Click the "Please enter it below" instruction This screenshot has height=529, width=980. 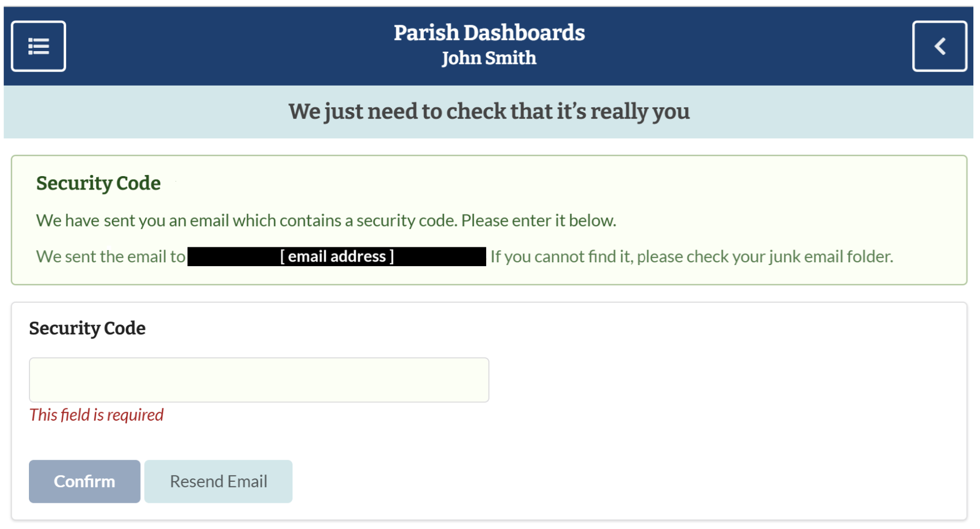tap(538, 221)
